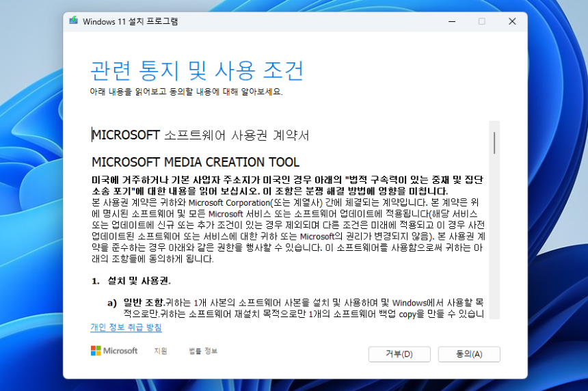Close the Windows 11 설치 프로그램 window
This screenshot has height=391, width=588.
(x=512, y=21)
